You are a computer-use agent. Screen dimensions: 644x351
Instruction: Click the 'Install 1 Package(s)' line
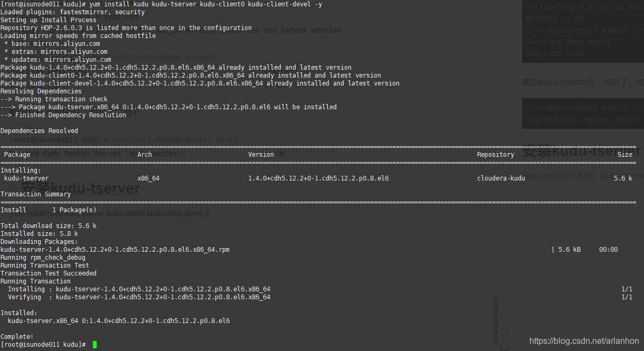click(x=49, y=210)
